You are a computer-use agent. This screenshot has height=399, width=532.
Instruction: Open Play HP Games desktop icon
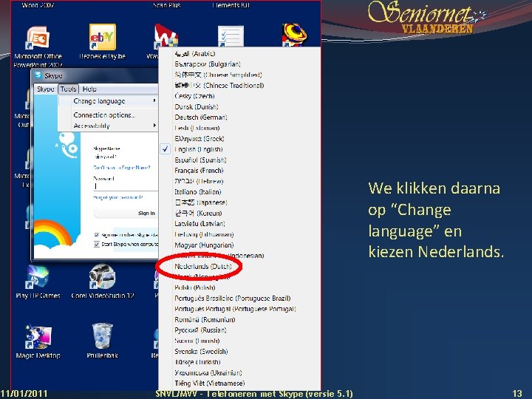tap(38, 282)
